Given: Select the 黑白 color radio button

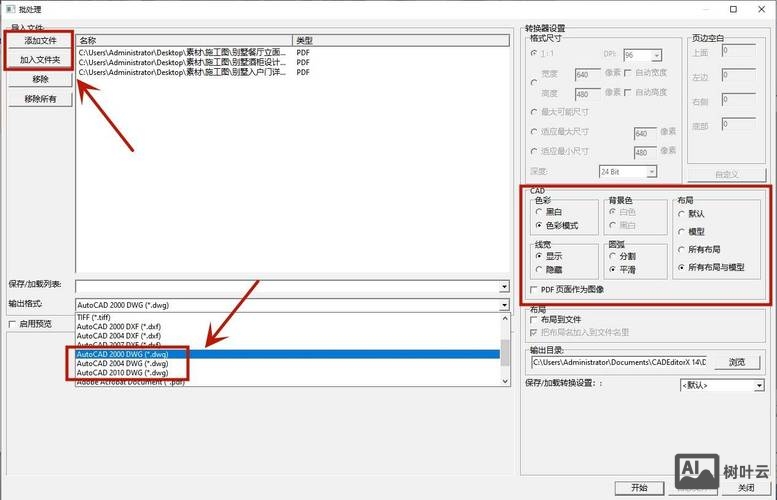Looking at the screenshot, I should (540, 212).
